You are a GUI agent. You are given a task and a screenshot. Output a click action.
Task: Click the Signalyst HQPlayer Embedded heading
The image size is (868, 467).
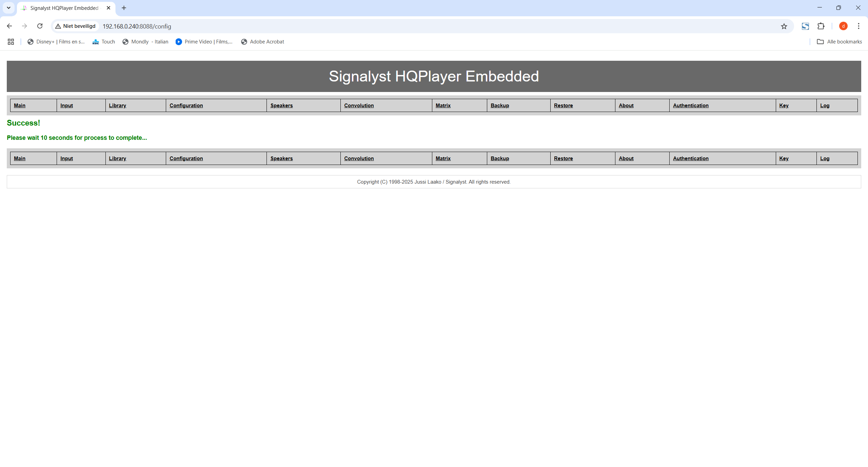[x=434, y=76]
